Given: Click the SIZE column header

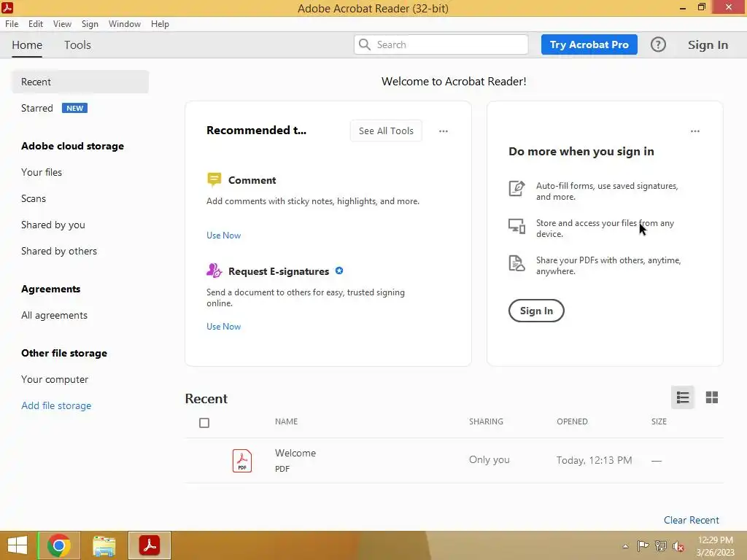Looking at the screenshot, I should pos(659,421).
